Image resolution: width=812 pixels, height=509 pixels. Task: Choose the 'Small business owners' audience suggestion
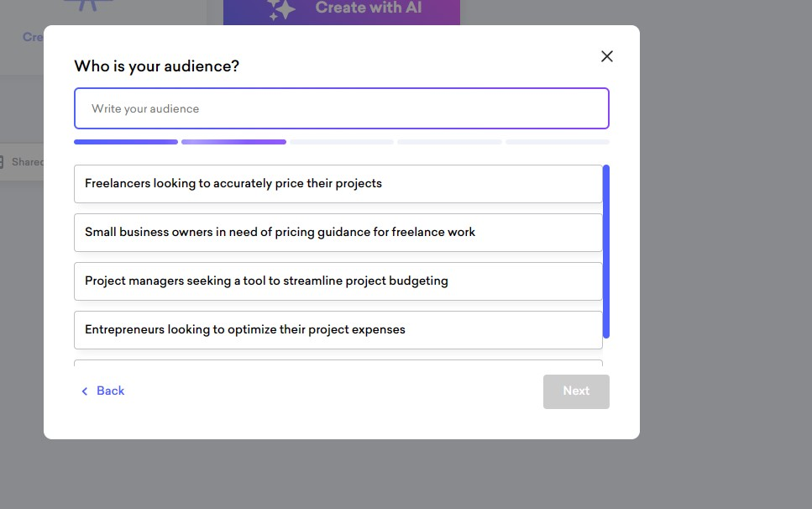338,232
